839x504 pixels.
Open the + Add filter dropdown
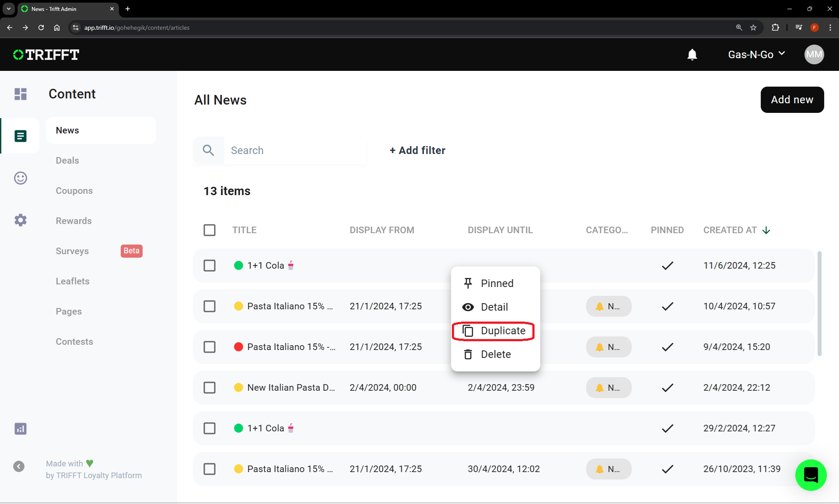(x=417, y=150)
